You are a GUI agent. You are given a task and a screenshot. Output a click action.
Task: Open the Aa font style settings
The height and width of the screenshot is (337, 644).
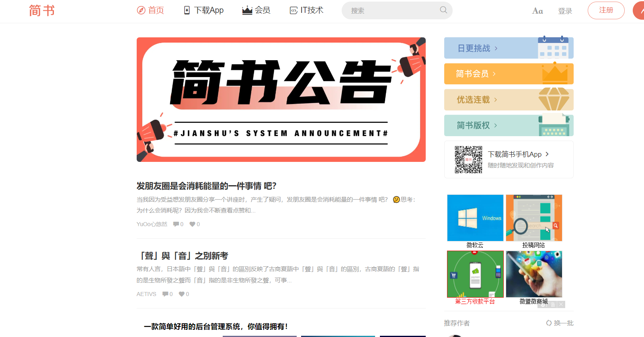pyautogui.click(x=537, y=11)
